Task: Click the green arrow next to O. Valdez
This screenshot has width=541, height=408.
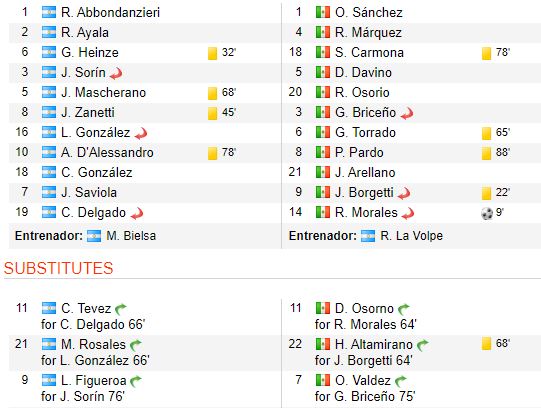Action: tap(401, 381)
